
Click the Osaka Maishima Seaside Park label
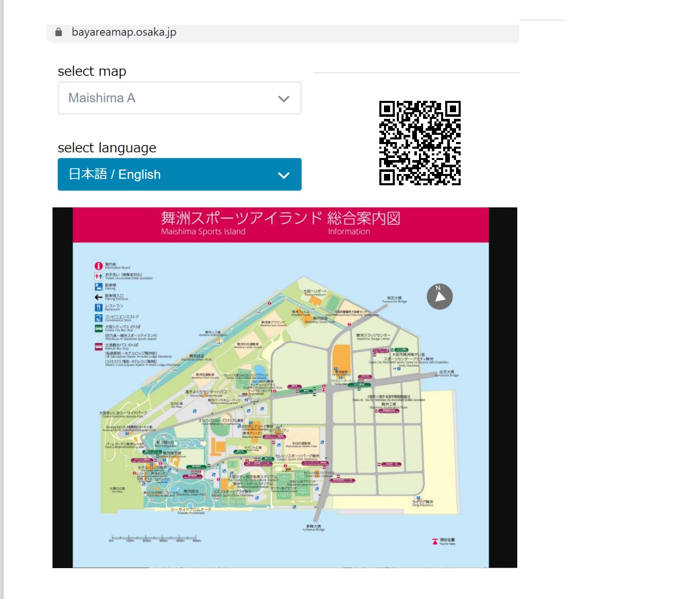[123, 415]
